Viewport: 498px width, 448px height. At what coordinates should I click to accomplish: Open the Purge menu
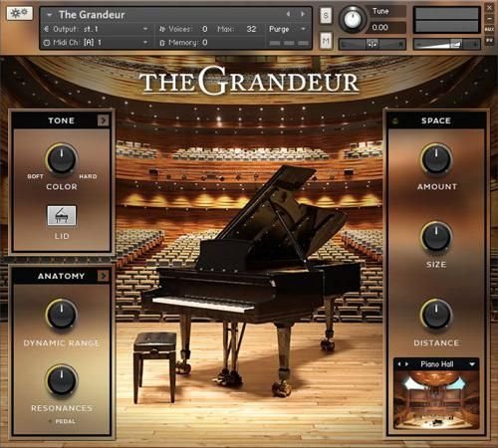pos(288,29)
